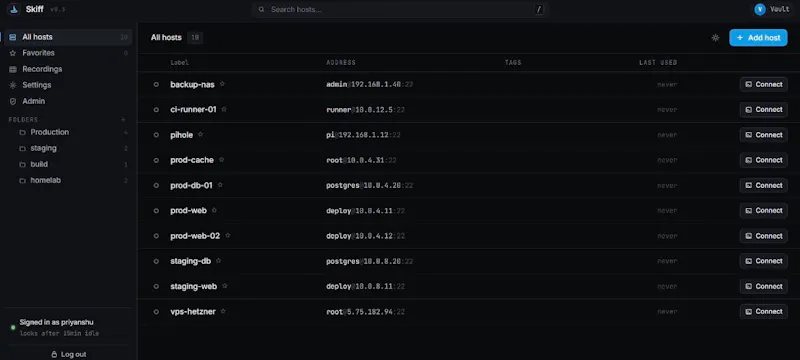Connect to prod-cache
The image size is (800, 360).
764,160
